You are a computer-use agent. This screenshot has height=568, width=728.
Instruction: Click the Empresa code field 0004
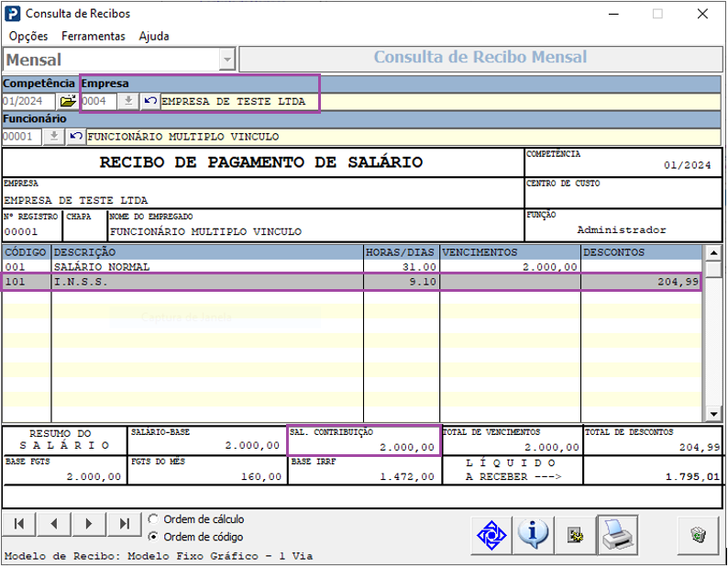coord(98,101)
